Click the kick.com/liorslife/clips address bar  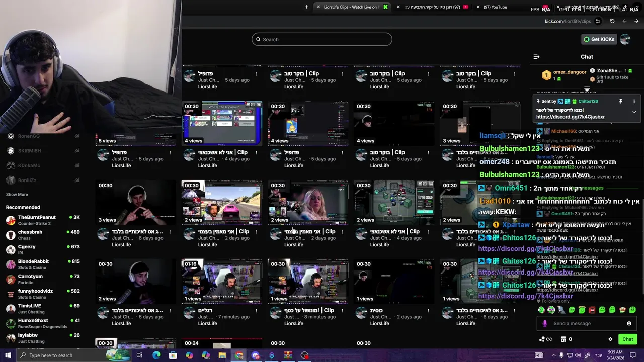pos(568,21)
